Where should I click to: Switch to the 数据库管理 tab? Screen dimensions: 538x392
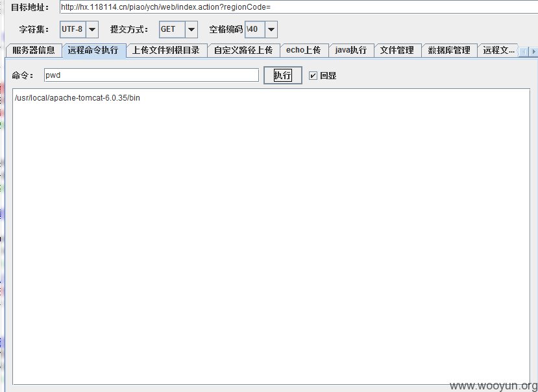click(x=449, y=51)
